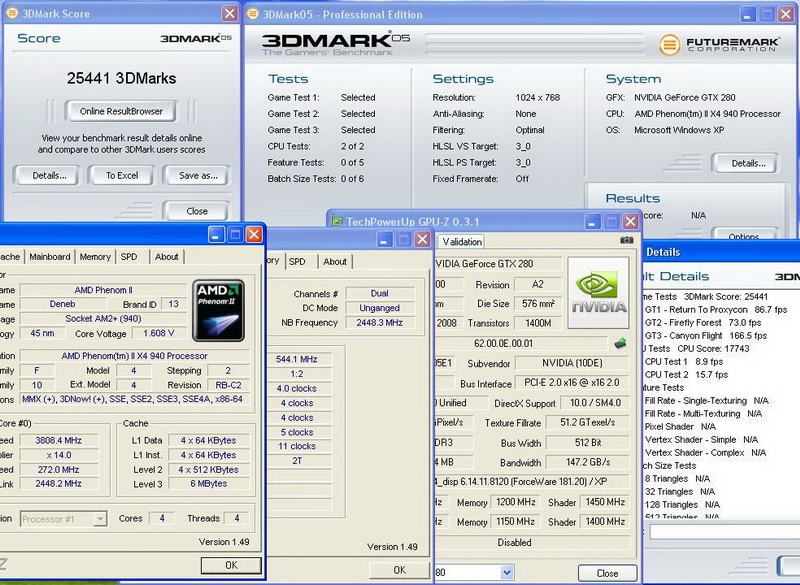The height and width of the screenshot is (585, 800).
Task: Select the Pixel Shader N/A row
Action: (x=680, y=426)
